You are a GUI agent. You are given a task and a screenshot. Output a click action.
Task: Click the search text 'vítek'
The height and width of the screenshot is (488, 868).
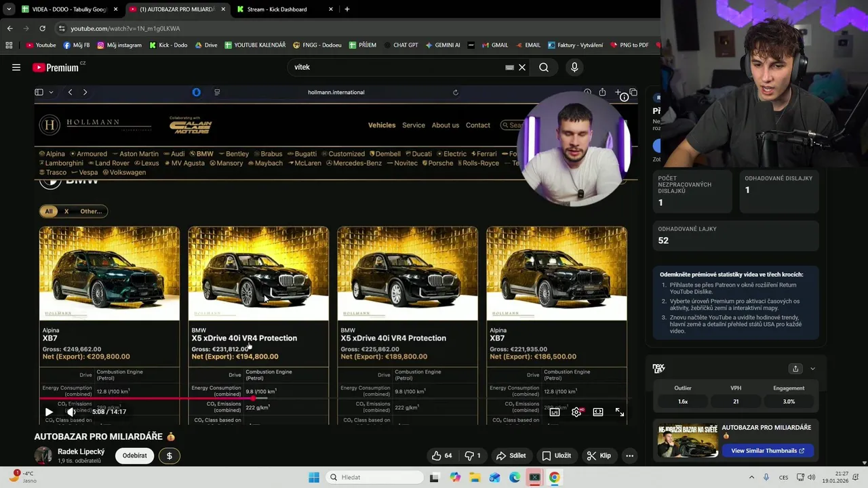(x=302, y=67)
